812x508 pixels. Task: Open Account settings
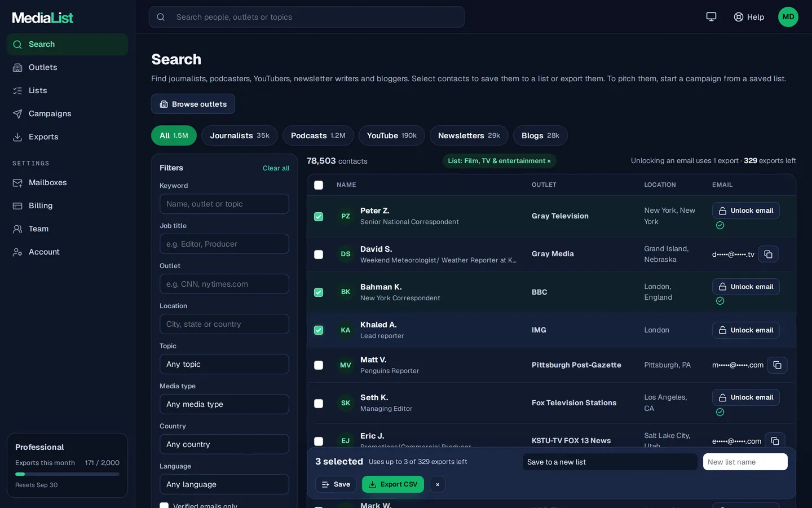(x=67, y=252)
